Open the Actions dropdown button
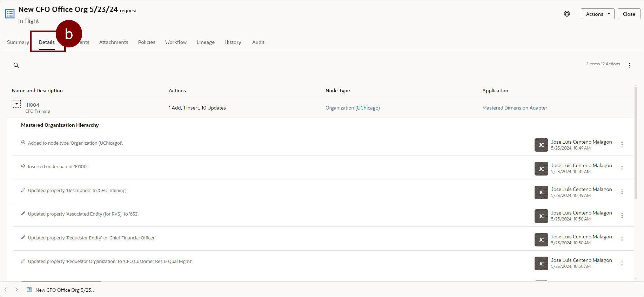 [597, 14]
